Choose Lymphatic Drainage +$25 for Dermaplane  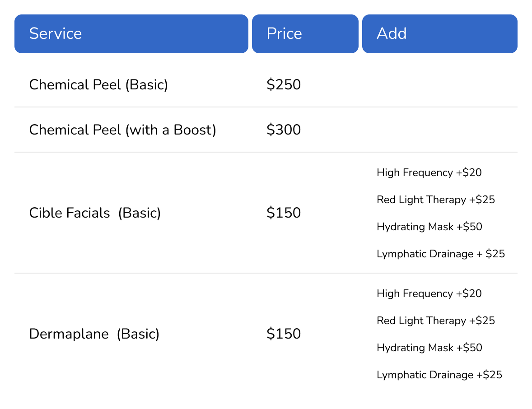439,375
